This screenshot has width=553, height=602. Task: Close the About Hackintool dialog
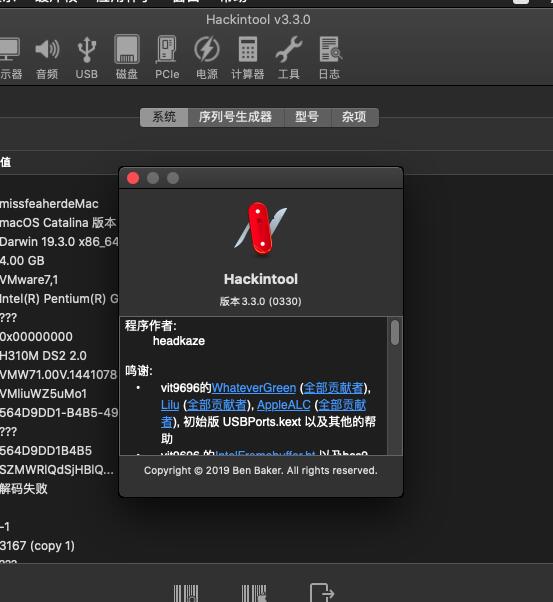(x=133, y=178)
